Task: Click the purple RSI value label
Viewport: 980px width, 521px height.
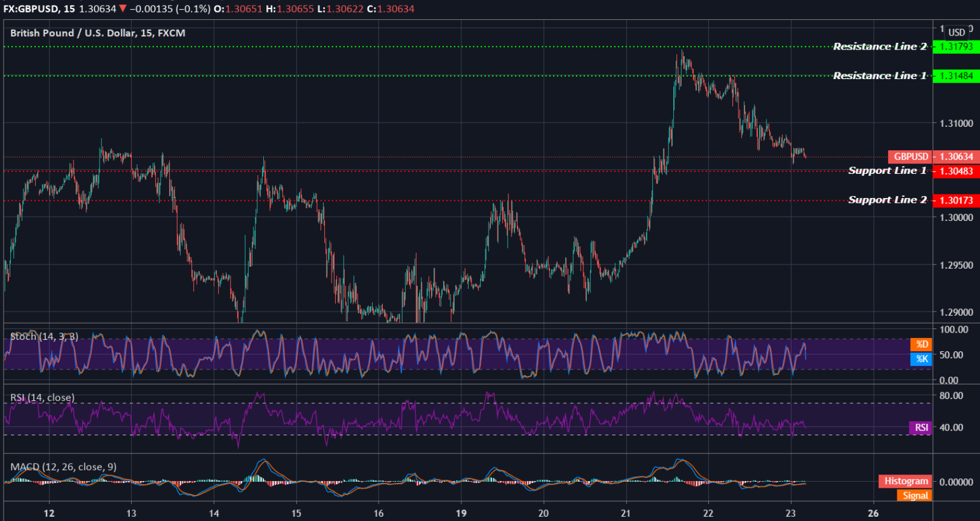Action: 921,427
